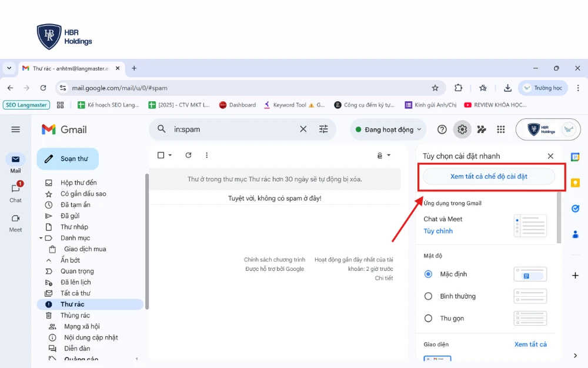This screenshot has width=588, height=368.
Task: Open the Mail section in sidebar
Action: 15,163
